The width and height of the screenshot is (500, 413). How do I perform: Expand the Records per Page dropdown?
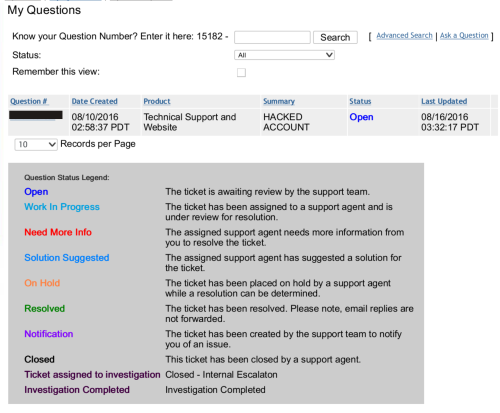[36, 144]
